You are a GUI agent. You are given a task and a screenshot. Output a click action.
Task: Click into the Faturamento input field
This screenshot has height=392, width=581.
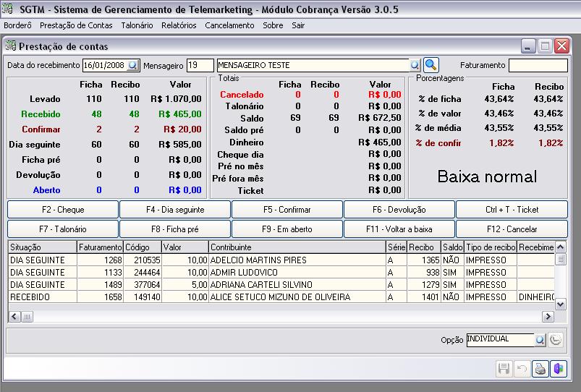(x=538, y=65)
